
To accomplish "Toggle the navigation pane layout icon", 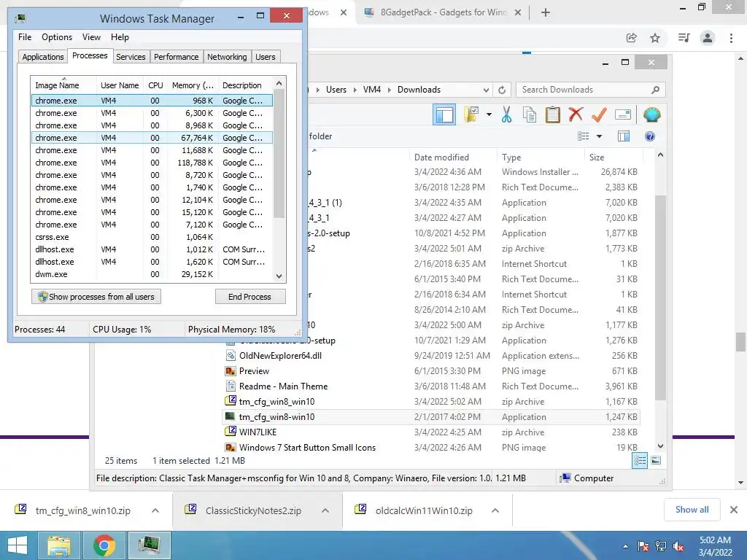I will tap(444, 114).
